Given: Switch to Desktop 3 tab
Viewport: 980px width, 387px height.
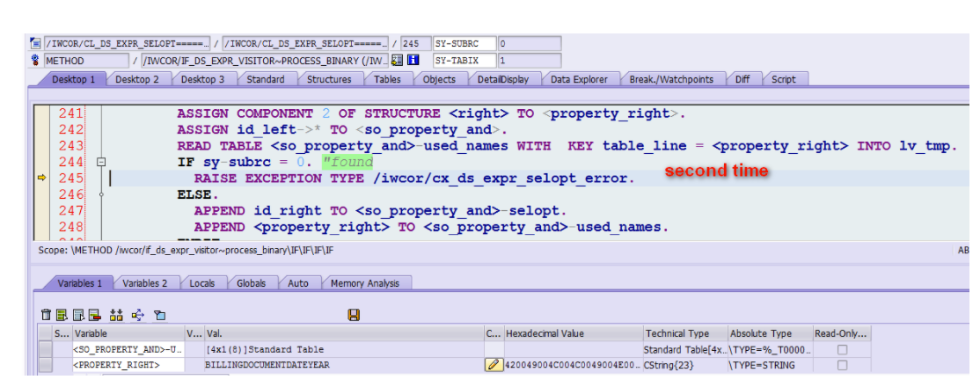Looking at the screenshot, I should (x=202, y=79).
